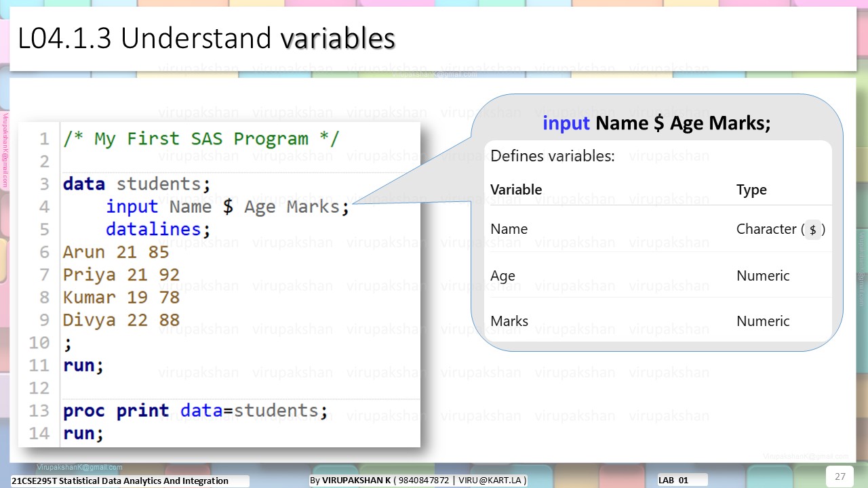Click the "Name" cell in the variables table
The height and width of the screenshot is (488, 868).
pyautogui.click(x=509, y=229)
